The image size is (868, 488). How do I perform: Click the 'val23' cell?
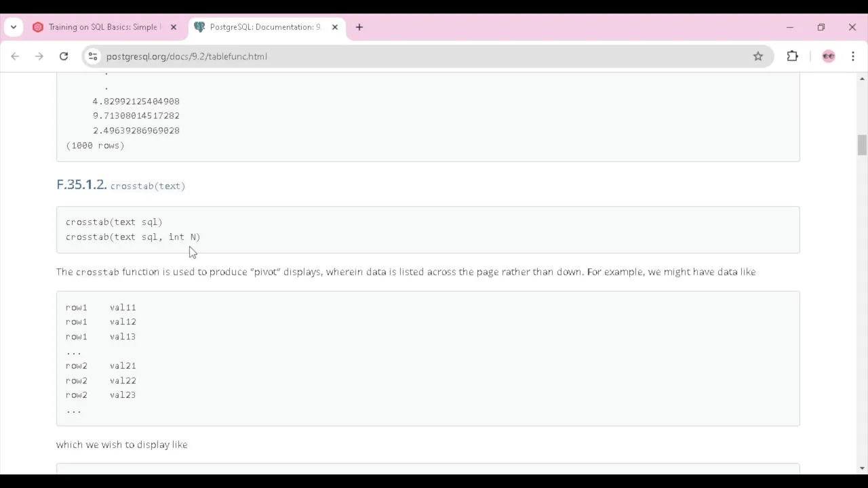point(123,394)
